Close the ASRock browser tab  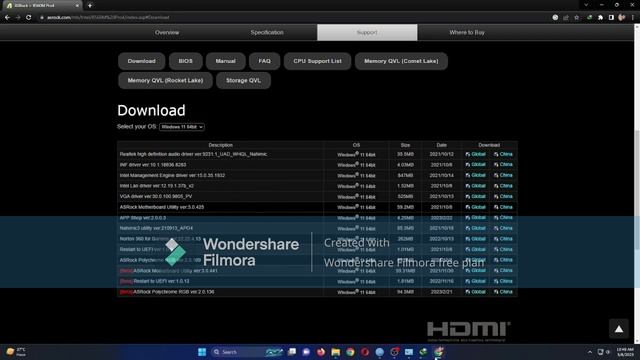coord(77,5)
